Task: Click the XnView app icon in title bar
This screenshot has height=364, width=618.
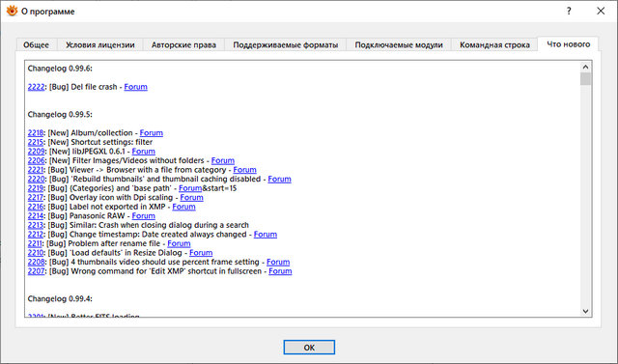Action: [x=12, y=11]
